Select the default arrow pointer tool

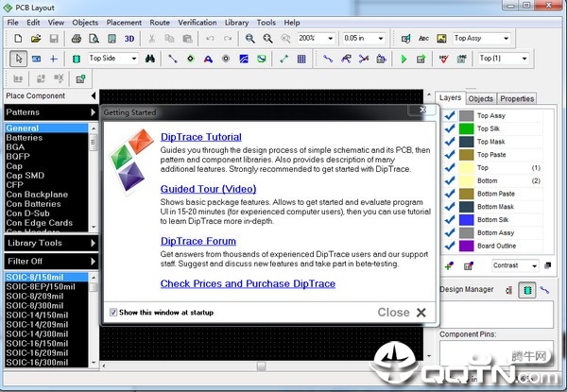click(19, 59)
